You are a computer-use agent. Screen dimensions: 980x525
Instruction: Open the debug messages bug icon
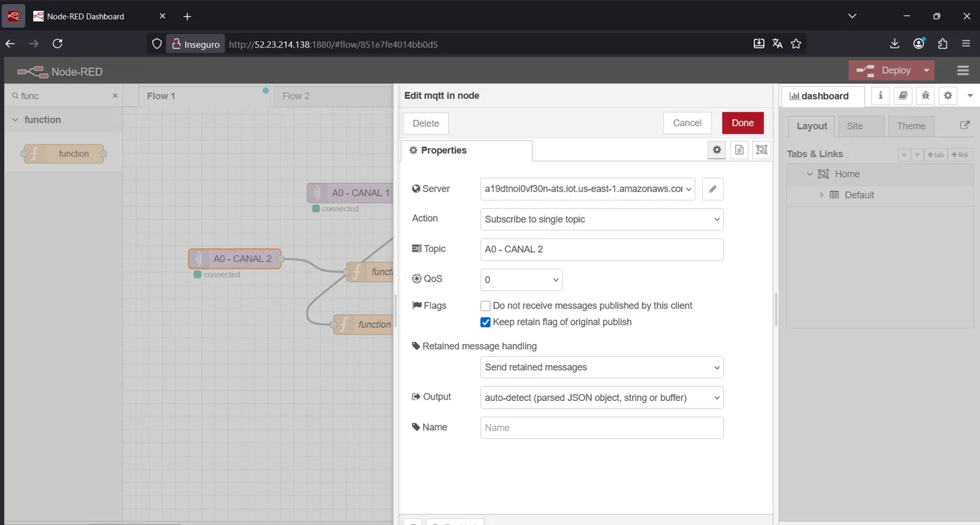tap(925, 96)
